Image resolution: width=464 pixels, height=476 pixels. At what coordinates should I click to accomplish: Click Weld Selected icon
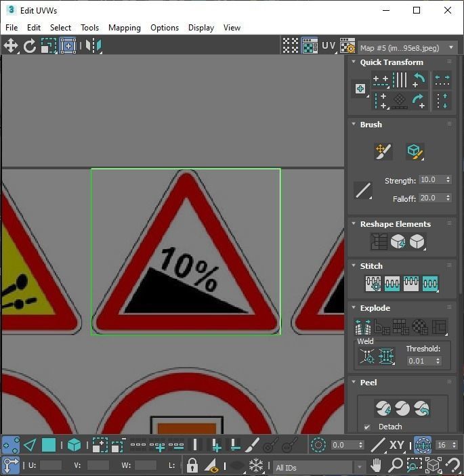pos(386,355)
